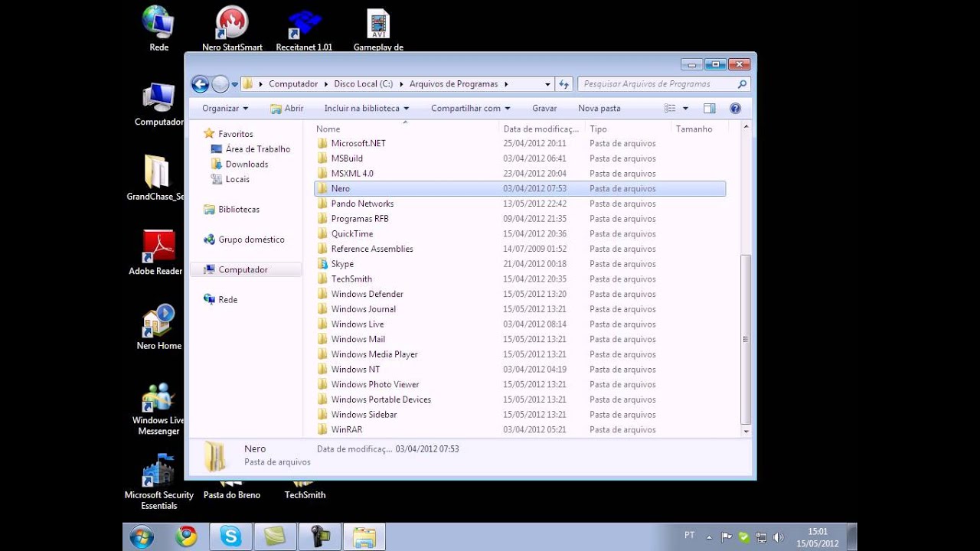Select Downloads in sidebar

point(247,165)
